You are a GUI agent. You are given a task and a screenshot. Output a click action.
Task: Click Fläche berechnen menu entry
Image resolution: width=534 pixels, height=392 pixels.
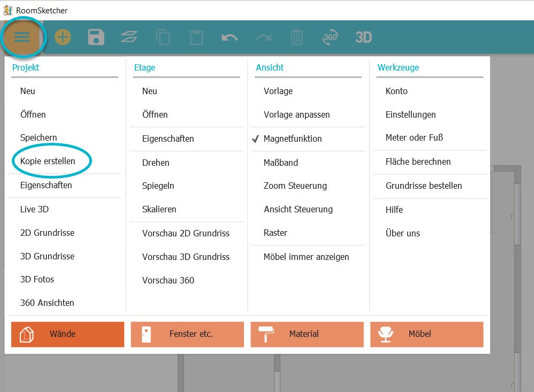point(418,162)
